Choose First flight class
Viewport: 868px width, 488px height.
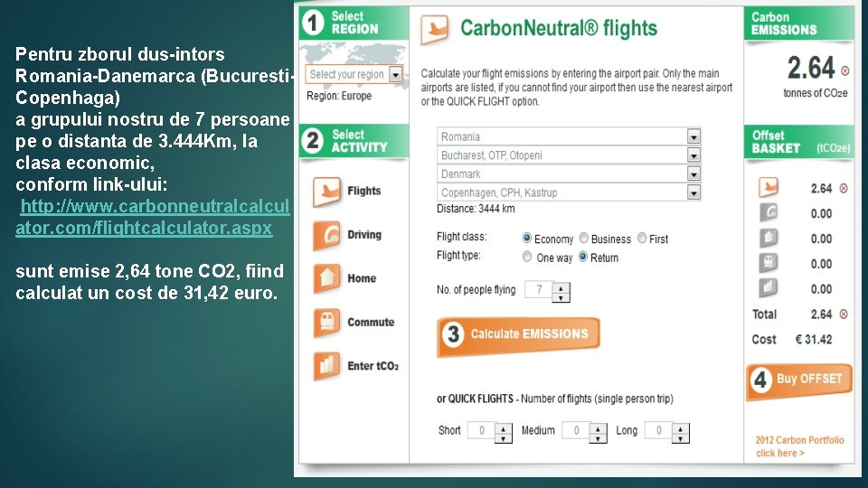click(642, 238)
